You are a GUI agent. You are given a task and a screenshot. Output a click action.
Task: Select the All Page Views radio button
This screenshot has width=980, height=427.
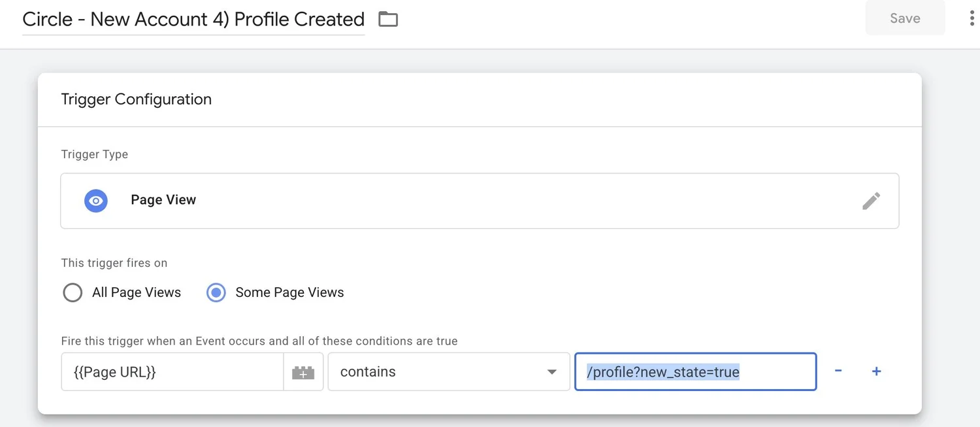point(73,292)
